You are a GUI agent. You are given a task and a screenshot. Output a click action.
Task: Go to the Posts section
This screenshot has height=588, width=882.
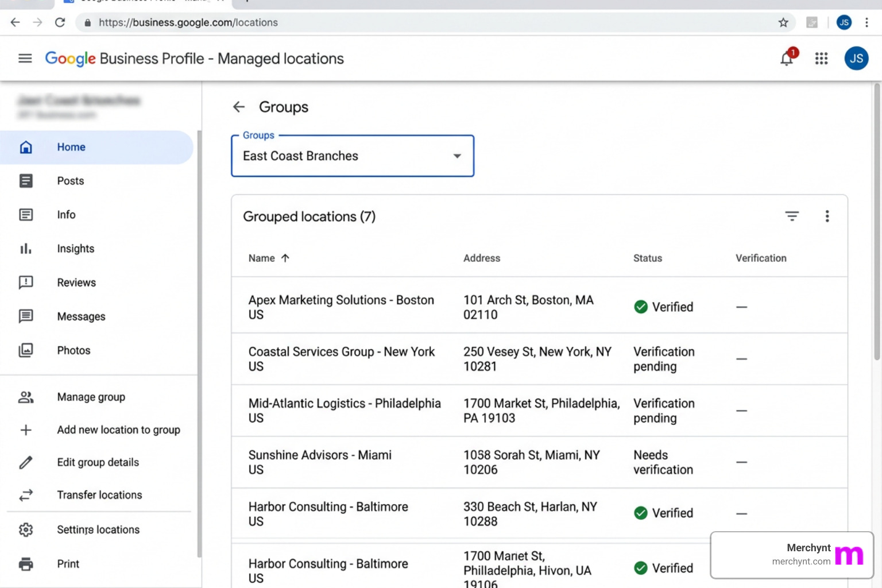[x=70, y=180]
